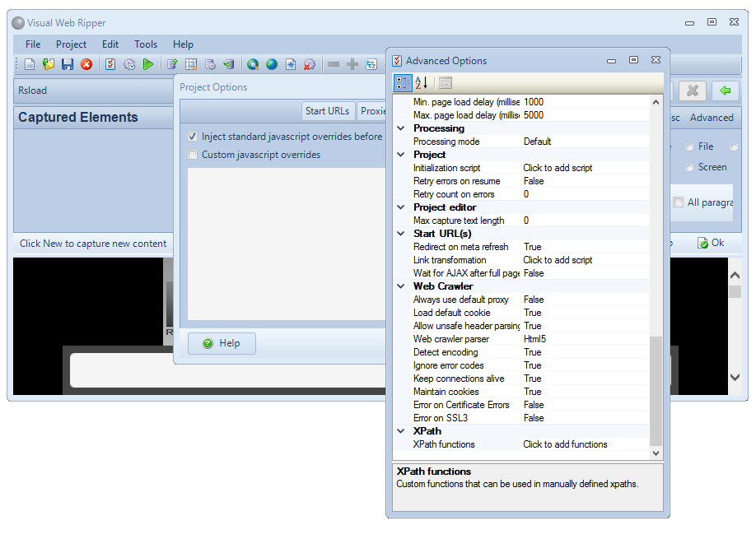756x539 pixels.
Task: Select the Screen radio button
Action: pos(689,167)
